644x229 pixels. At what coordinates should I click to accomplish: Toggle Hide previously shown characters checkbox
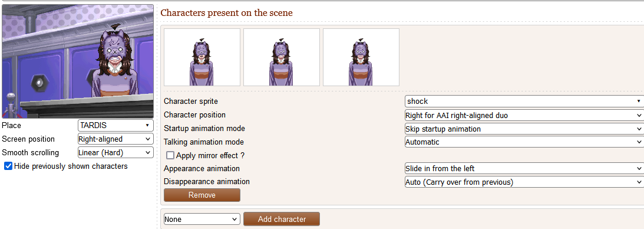pyautogui.click(x=8, y=166)
